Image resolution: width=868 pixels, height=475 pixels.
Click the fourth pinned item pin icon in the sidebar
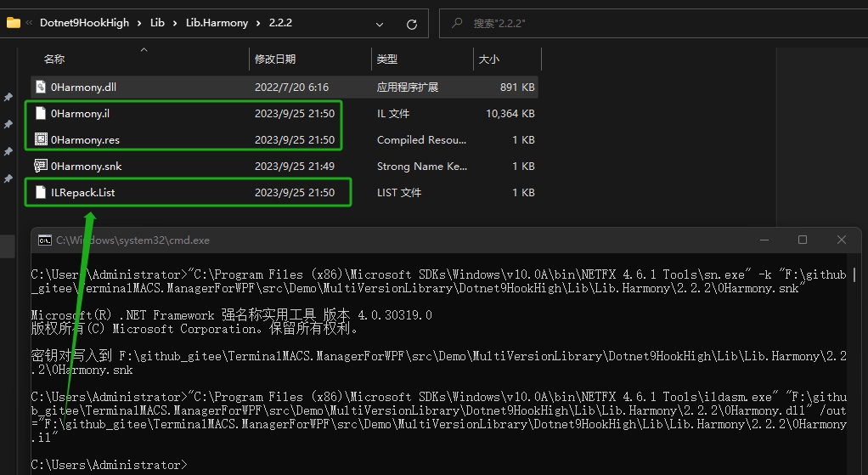click(8, 178)
